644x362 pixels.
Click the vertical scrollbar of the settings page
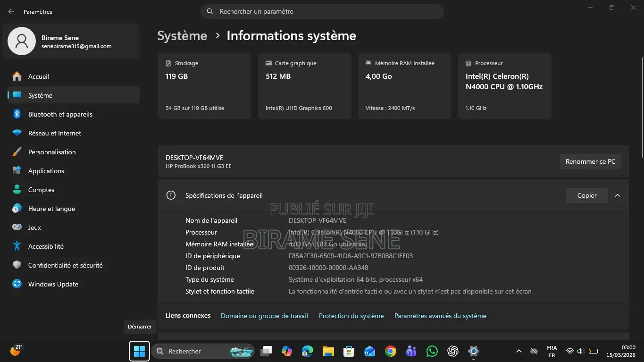pos(642,107)
